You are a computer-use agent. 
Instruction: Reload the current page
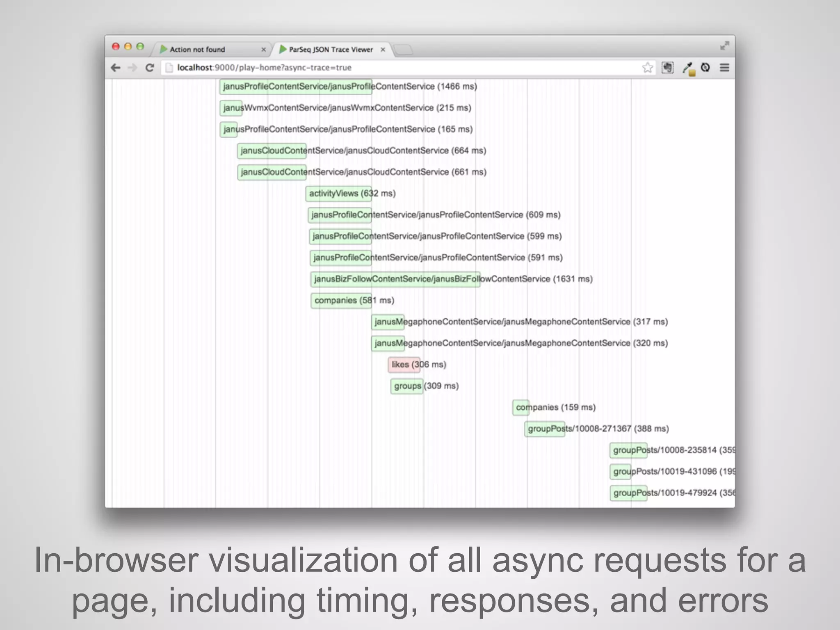[x=150, y=68]
